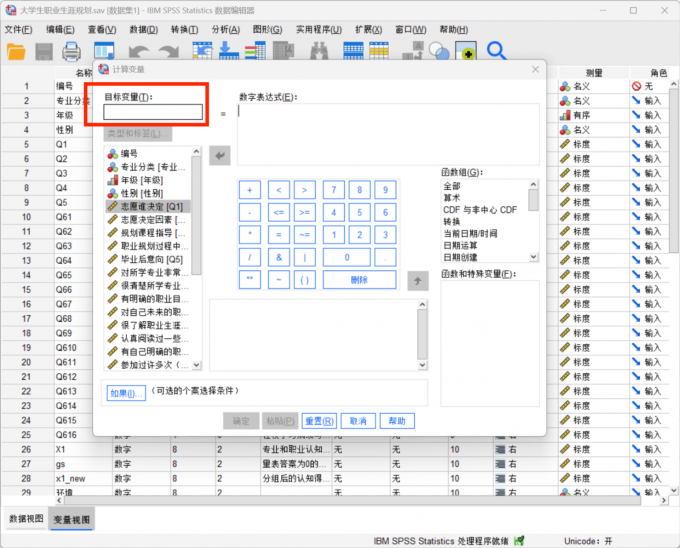This screenshot has height=548, width=680.
Task: Click the not-equal ~= key
Action: 304,235
